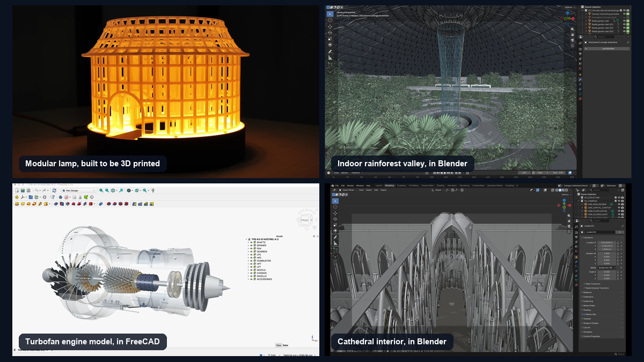
Task: Open Quaternion rotation Mode dropdown
Action: [x=606, y=268]
